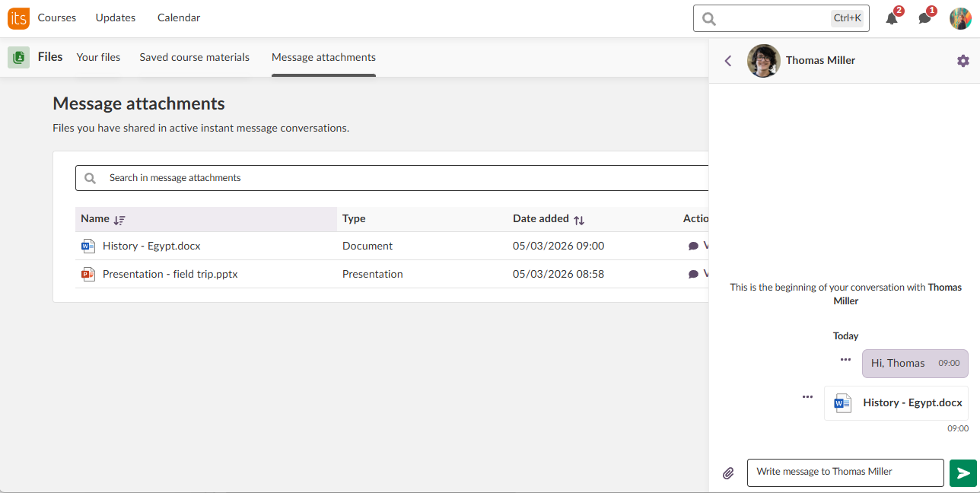Viewport: 980px width, 493px height.
Task: Go back using the chat back arrow
Action: 728,61
